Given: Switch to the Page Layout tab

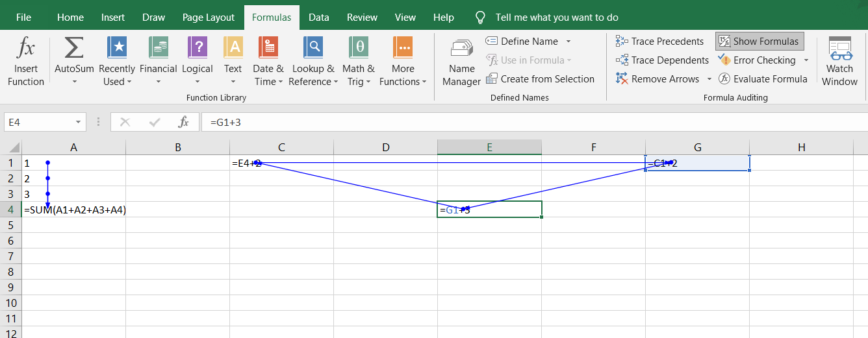Looking at the screenshot, I should pos(209,18).
